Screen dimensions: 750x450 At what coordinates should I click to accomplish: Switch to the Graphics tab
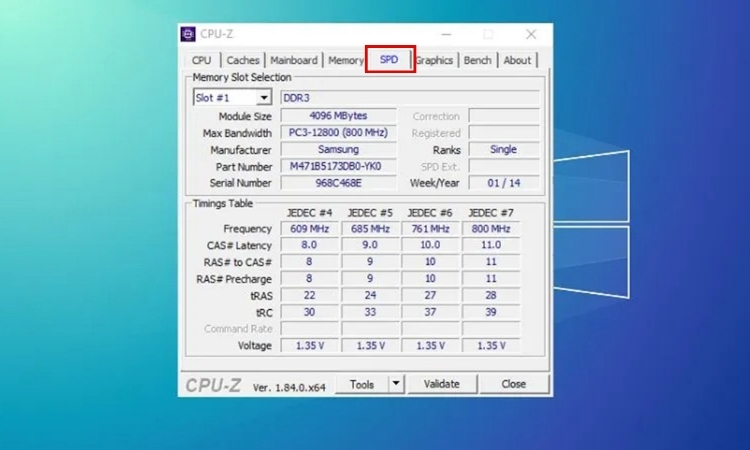(x=435, y=60)
